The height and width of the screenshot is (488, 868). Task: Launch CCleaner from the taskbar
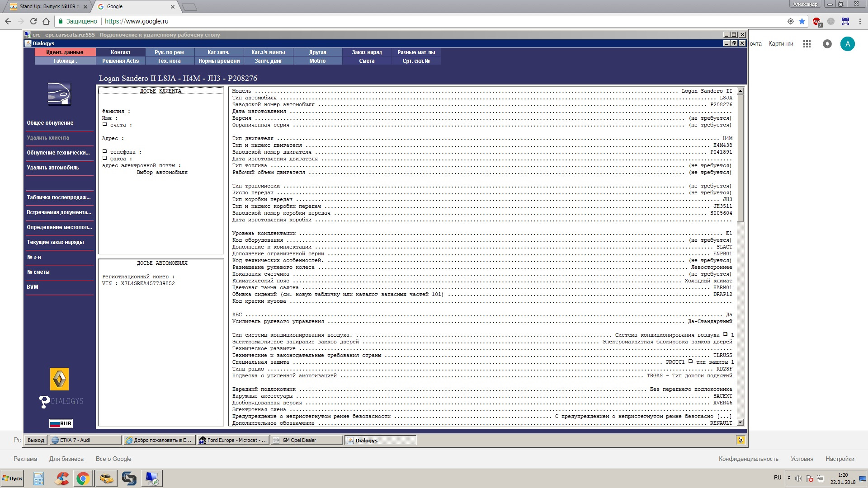coord(61,478)
